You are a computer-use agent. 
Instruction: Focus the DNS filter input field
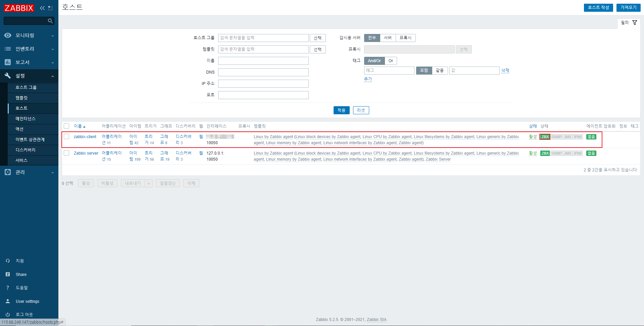pyautogui.click(x=263, y=72)
